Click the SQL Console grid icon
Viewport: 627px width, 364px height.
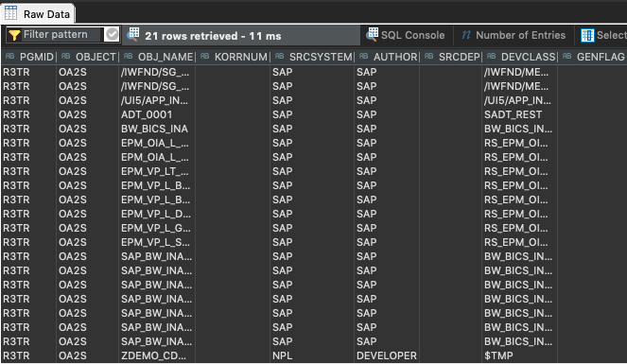coord(373,35)
